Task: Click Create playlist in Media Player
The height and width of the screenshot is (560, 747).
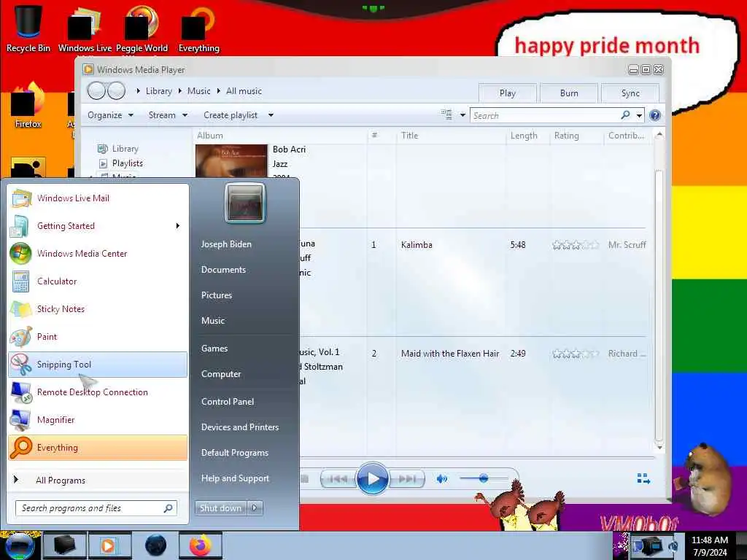Action: [231, 115]
